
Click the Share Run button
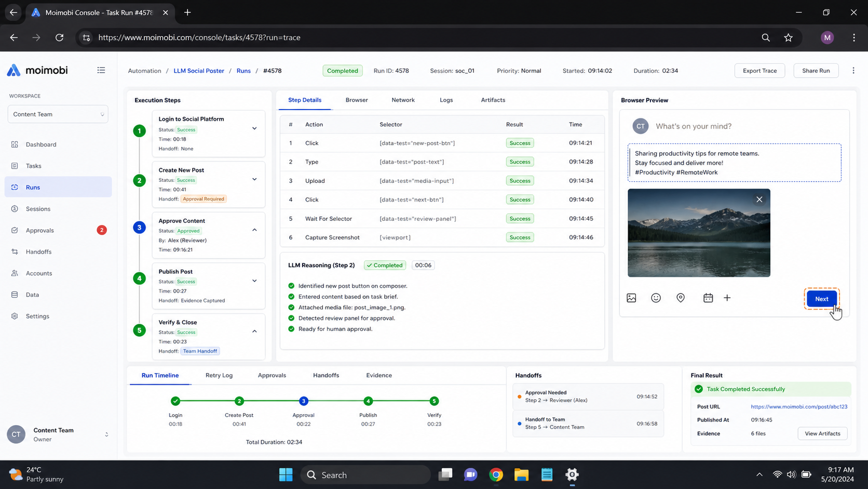[x=816, y=71]
